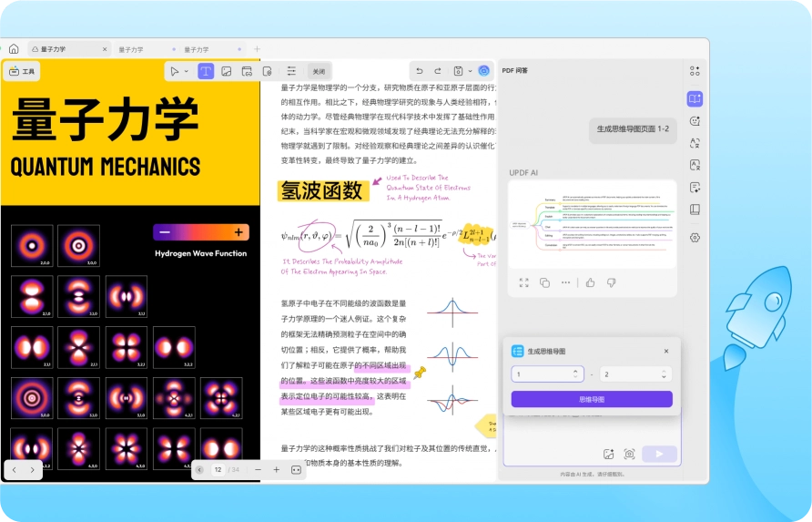
Task: Open the knowledge book sidebar icon
Action: (x=695, y=209)
